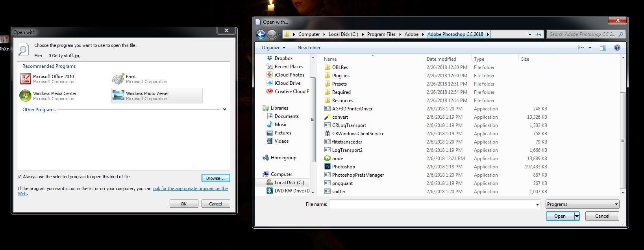Select the convert application icon

click(327, 117)
